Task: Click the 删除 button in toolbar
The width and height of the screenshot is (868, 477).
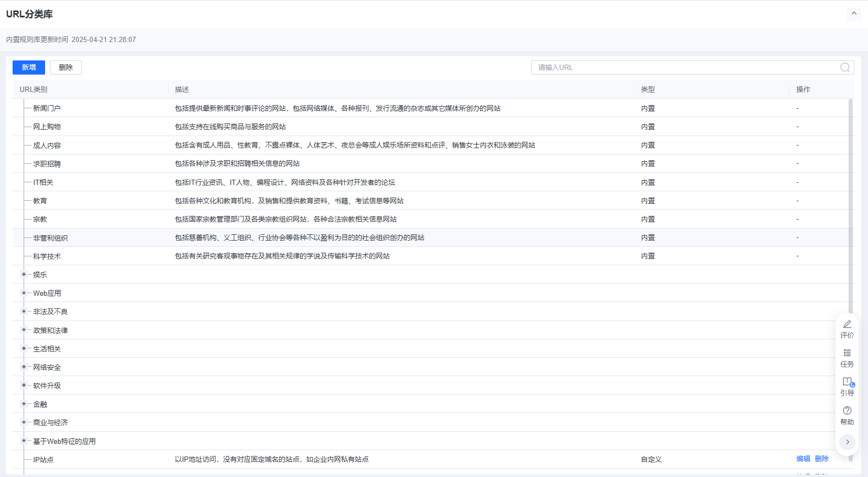Action: coord(66,67)
